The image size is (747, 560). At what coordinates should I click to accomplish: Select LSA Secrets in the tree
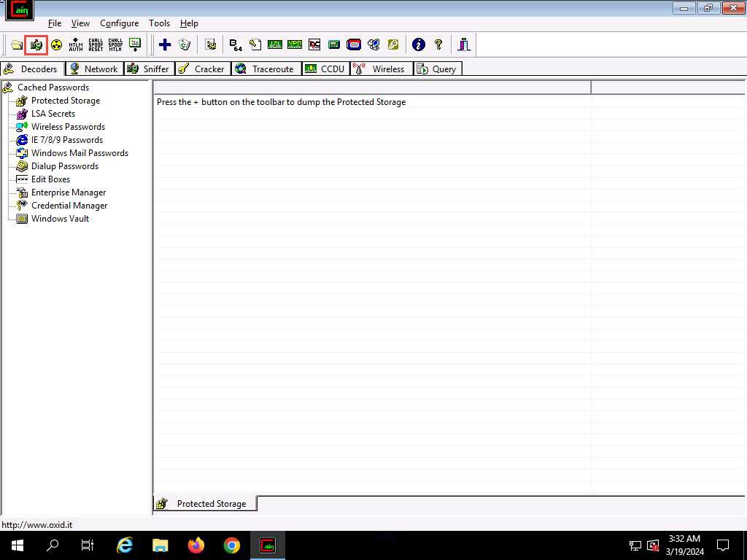(x=53, y=114)
